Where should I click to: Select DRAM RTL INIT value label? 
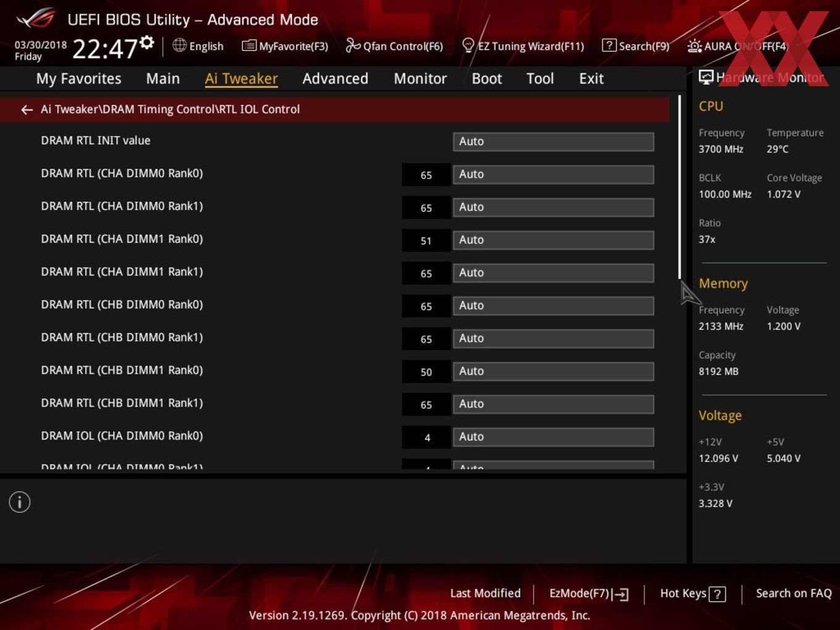pyautogui.click(x=96, y=140)
